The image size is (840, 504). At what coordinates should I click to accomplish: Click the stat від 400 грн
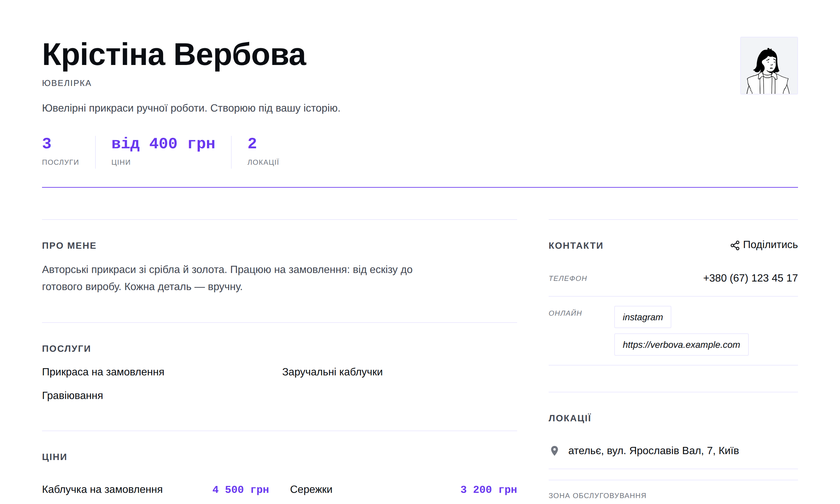(163, 143)
